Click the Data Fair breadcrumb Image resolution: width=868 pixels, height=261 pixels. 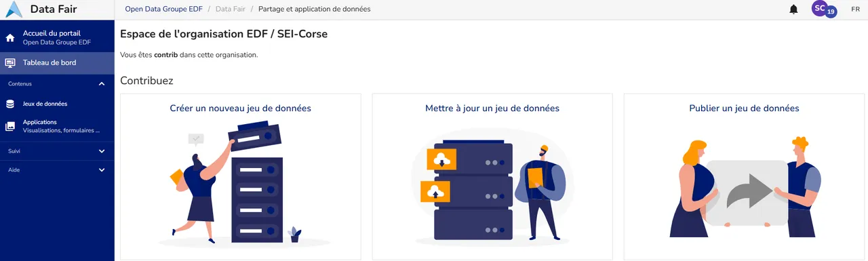pyautogui.click(x=231, y=9)
